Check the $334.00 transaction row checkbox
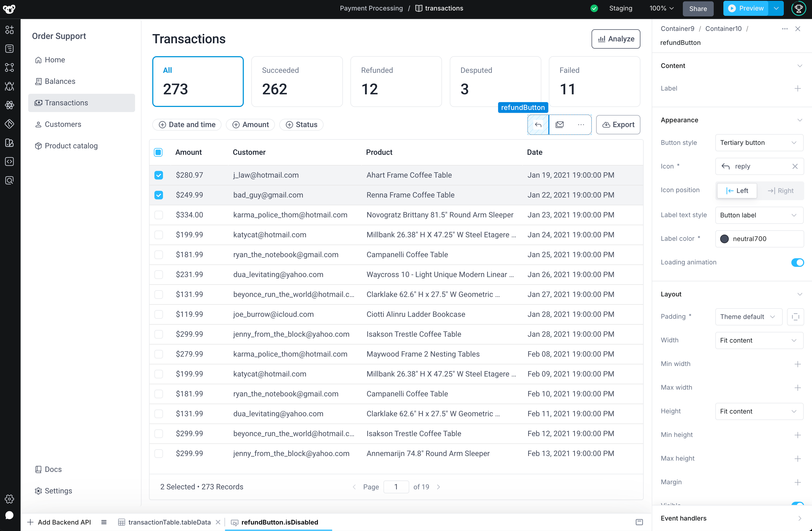 159,215
